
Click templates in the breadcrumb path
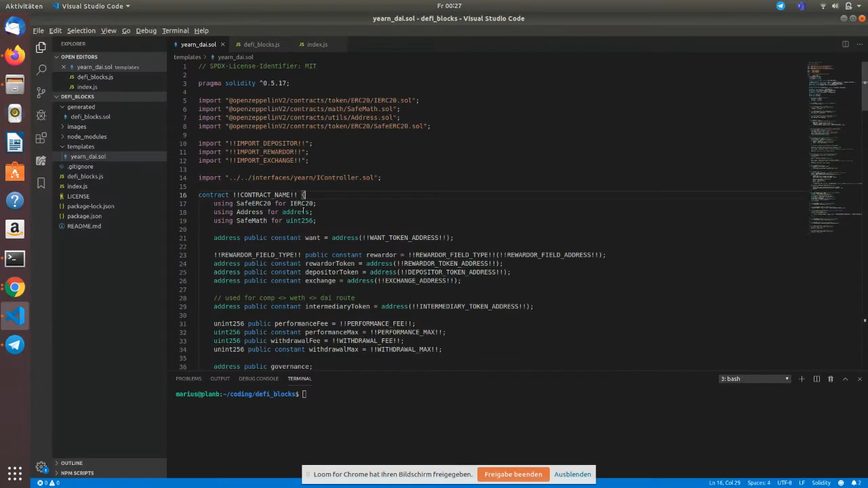pos(187,57)
